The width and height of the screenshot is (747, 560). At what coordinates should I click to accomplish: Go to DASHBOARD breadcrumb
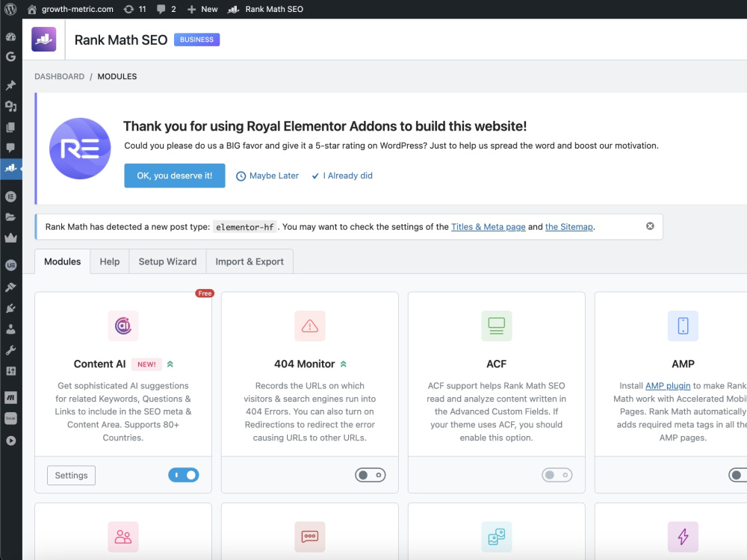(60, 77)
